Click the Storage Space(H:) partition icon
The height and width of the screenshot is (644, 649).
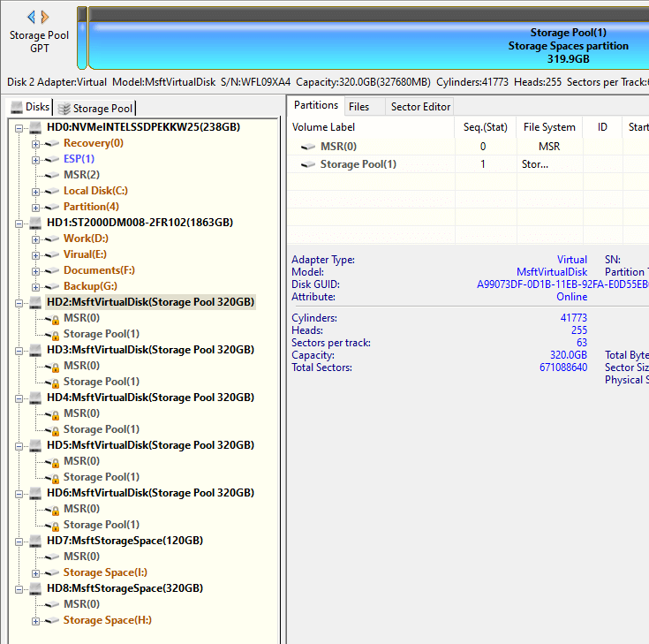pyautogui.click(x=52, y=620)
